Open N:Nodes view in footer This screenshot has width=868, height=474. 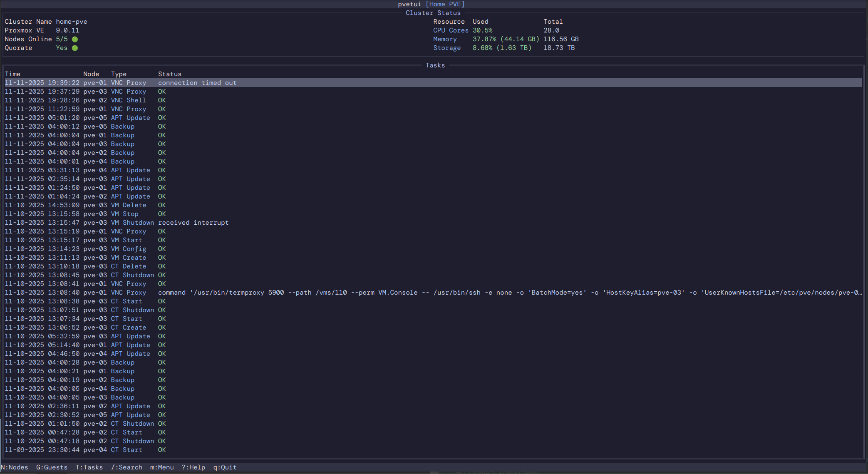click(x=15, y=467)
